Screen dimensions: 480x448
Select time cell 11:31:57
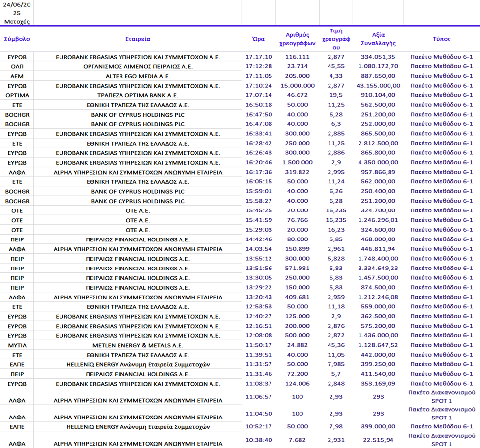click(x=259, y=364)
